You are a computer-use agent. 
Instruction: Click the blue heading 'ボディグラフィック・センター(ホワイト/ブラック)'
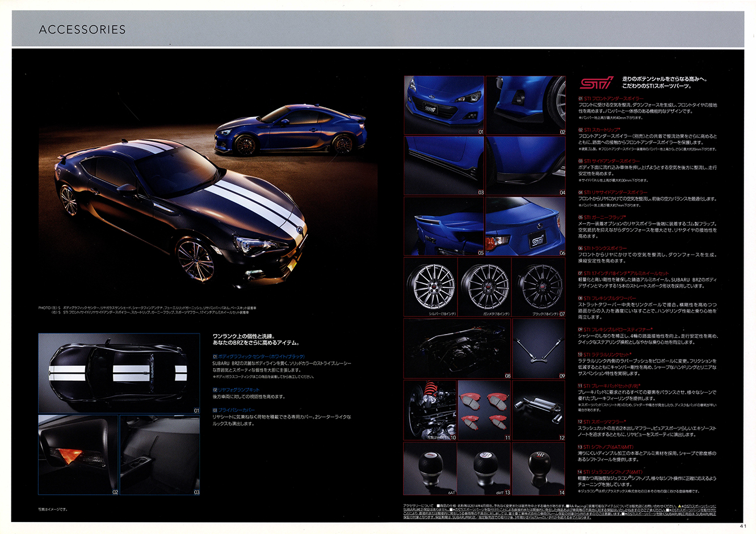[262, 357]
